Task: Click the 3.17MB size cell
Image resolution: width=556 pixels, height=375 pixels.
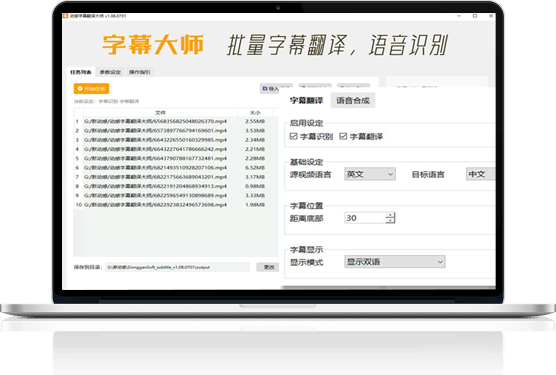Action: [255, 177]
